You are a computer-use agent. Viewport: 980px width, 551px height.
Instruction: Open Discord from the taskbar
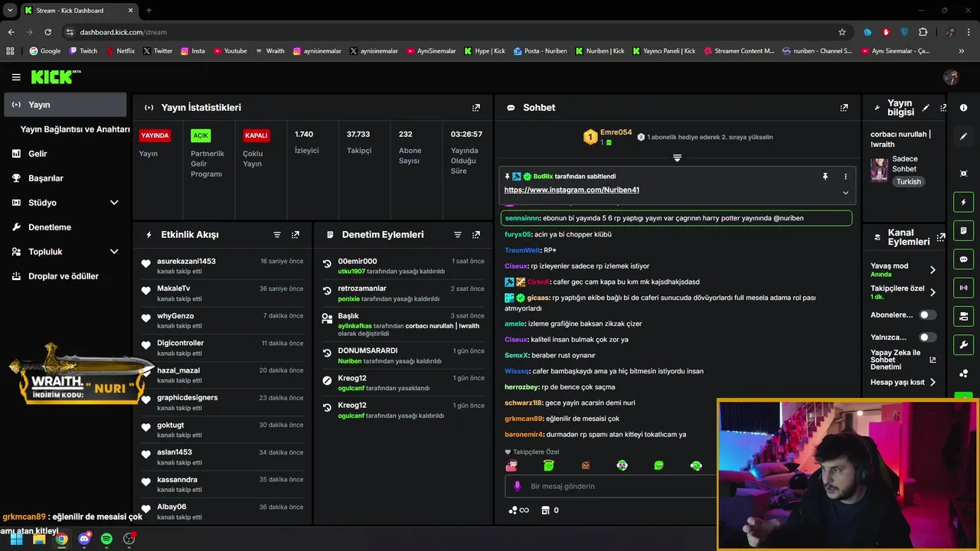coord(84,539)
